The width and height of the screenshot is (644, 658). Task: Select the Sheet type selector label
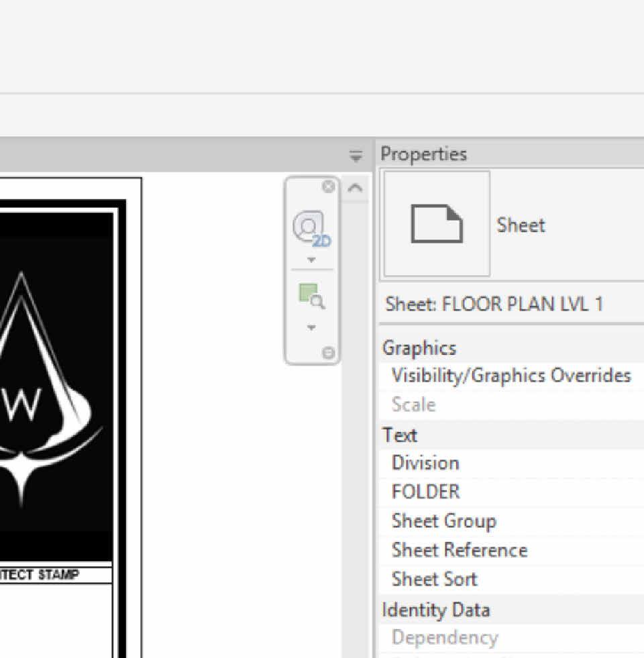tap(521, 225)
